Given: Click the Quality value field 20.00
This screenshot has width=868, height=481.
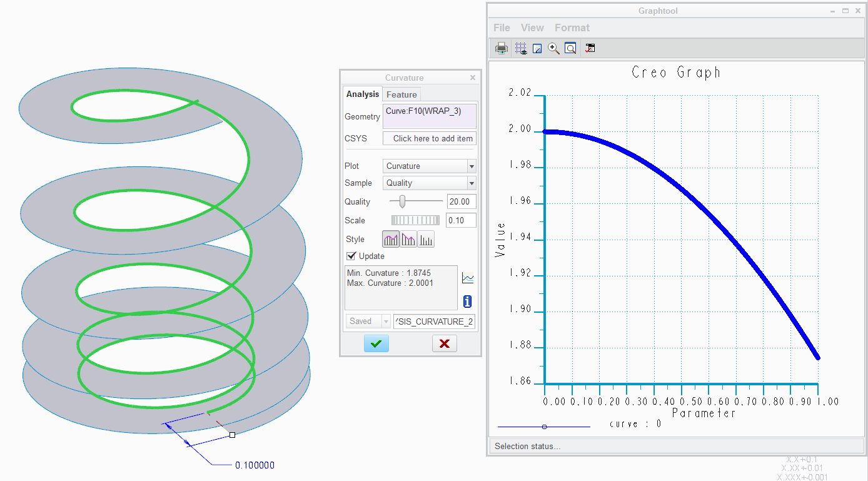Looking at the screenshot, I should pyautogui.click(x=462, y=201).
